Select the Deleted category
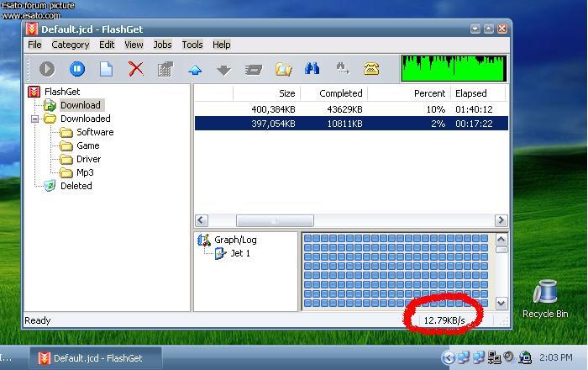The height and width of the screenshot is (370, 588). point(76,186)
